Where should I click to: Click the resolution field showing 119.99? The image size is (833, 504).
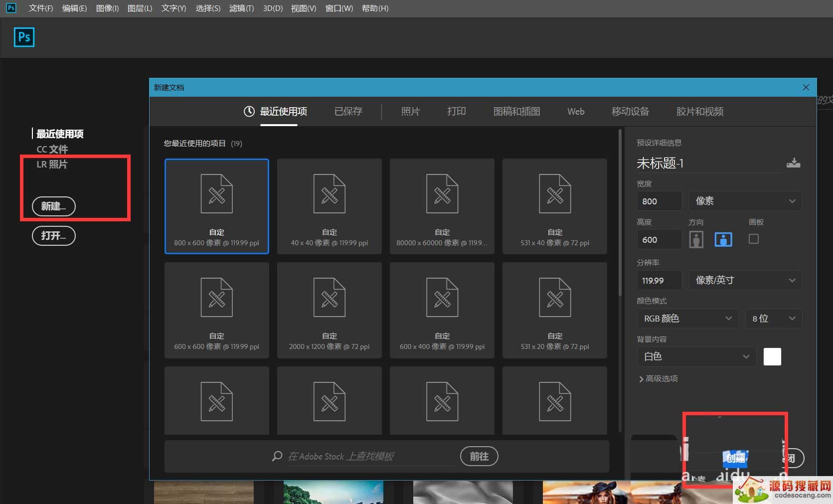pos(660,280)
